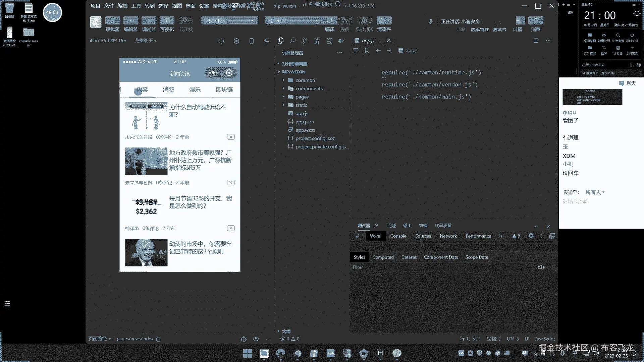Open the 热重载 hot reload dropdown
644x362 pixels.
click(x=146, y=41)
